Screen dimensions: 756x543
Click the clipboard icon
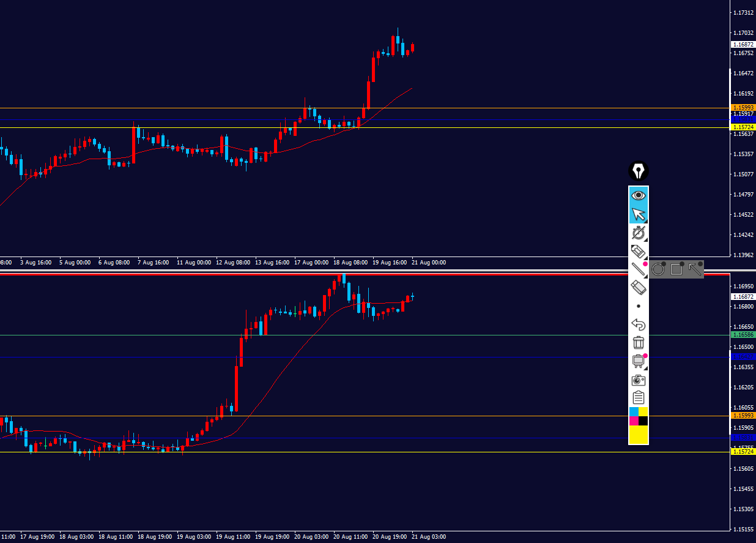[639, 398]
